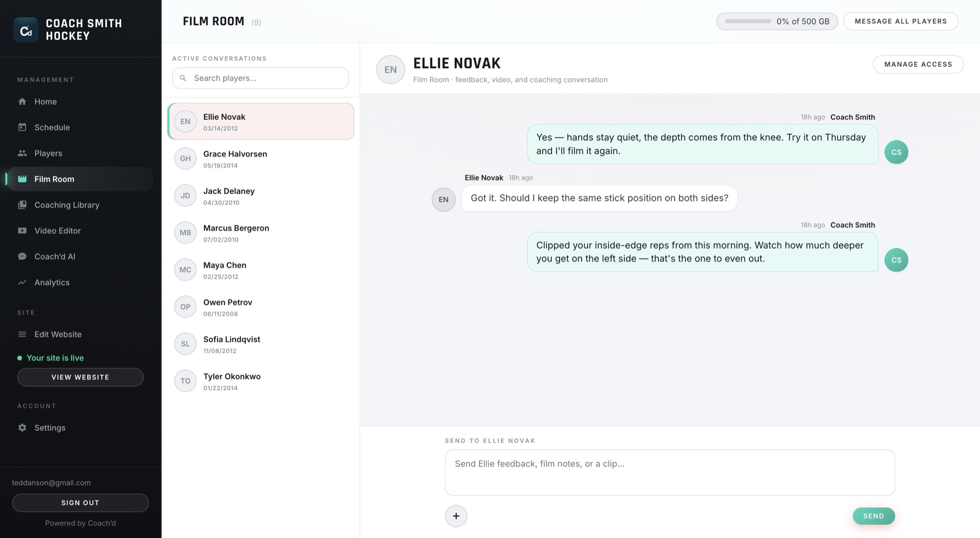Select the Film Room menu item
Image resolution: width=980 pixels, height=538 pixels.
[x=79, y=179]
